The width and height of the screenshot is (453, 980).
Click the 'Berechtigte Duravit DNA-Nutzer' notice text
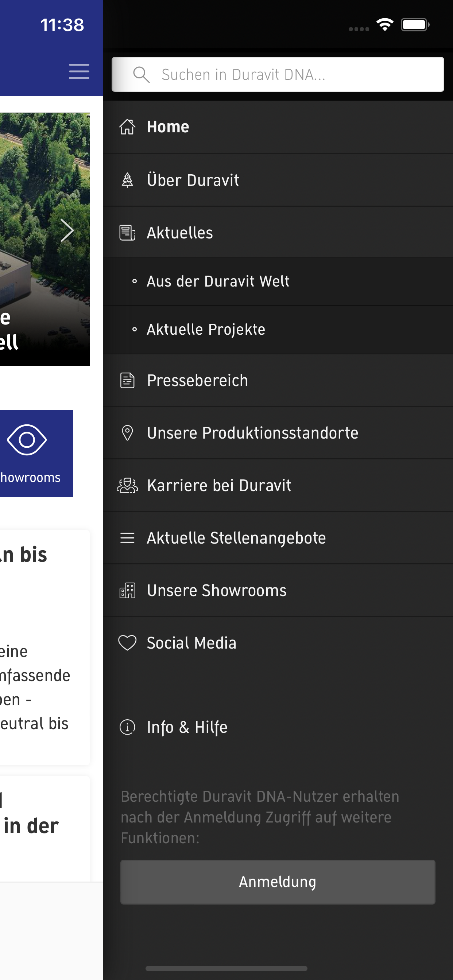tap(260, 817)
